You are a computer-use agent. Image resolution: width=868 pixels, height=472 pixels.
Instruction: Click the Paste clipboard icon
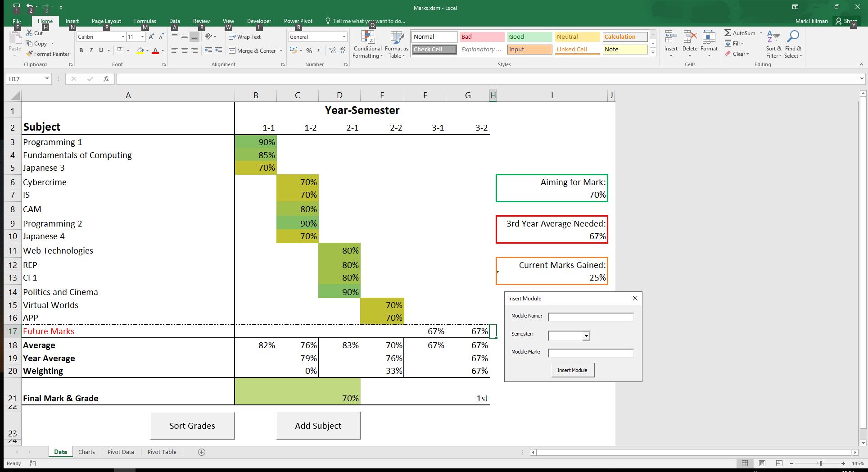coord(15,38)
